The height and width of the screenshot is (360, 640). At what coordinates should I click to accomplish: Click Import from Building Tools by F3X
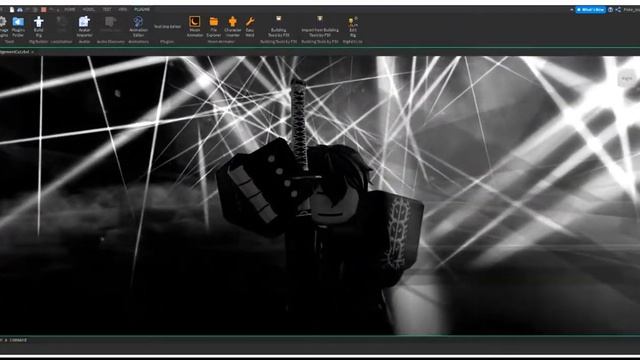pyautogui.click(x=320, y=27)
